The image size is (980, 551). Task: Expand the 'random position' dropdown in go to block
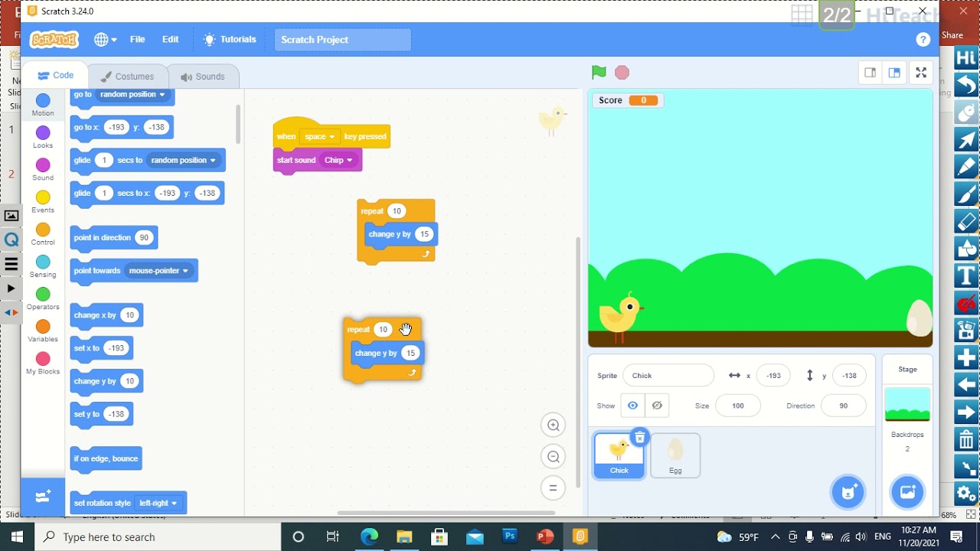(133, 94)
